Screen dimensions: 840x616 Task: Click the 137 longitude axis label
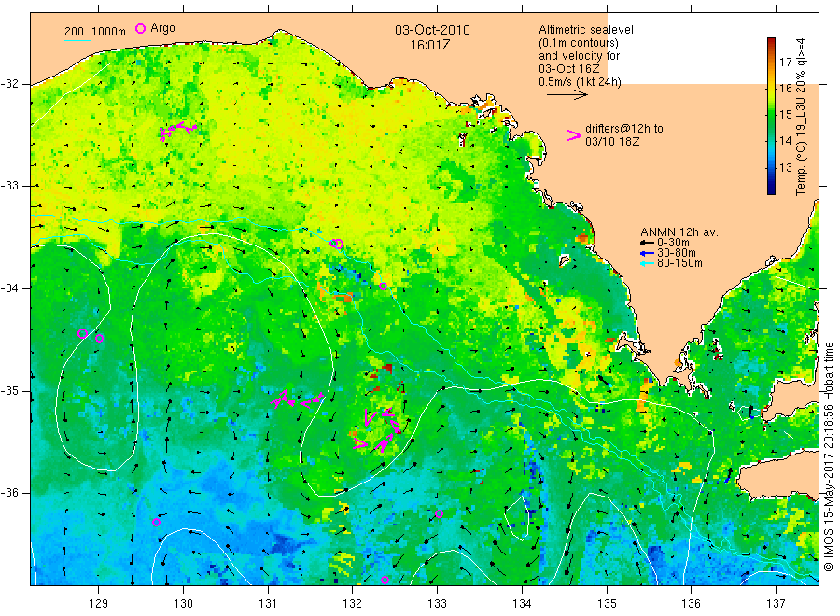[776, 604]
